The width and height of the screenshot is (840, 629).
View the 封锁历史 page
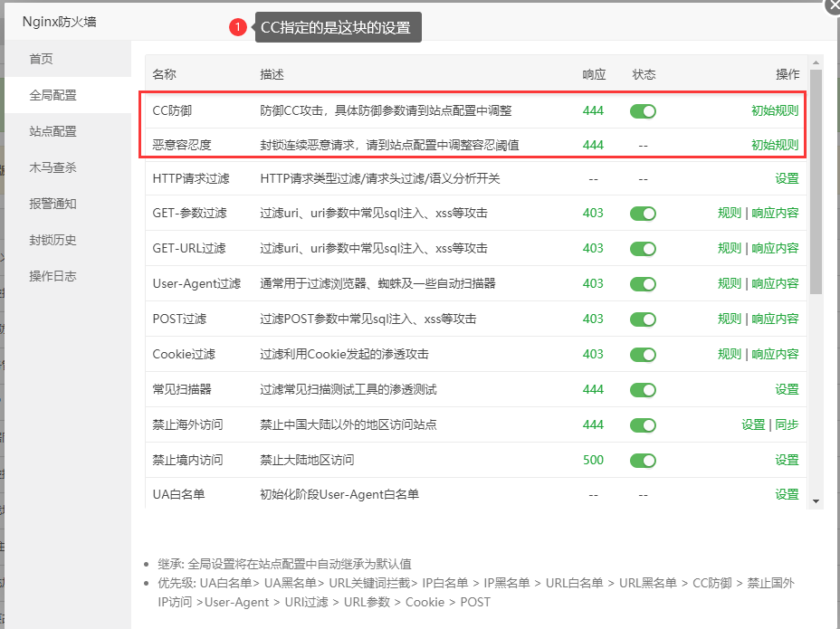[x=52, y=240]
